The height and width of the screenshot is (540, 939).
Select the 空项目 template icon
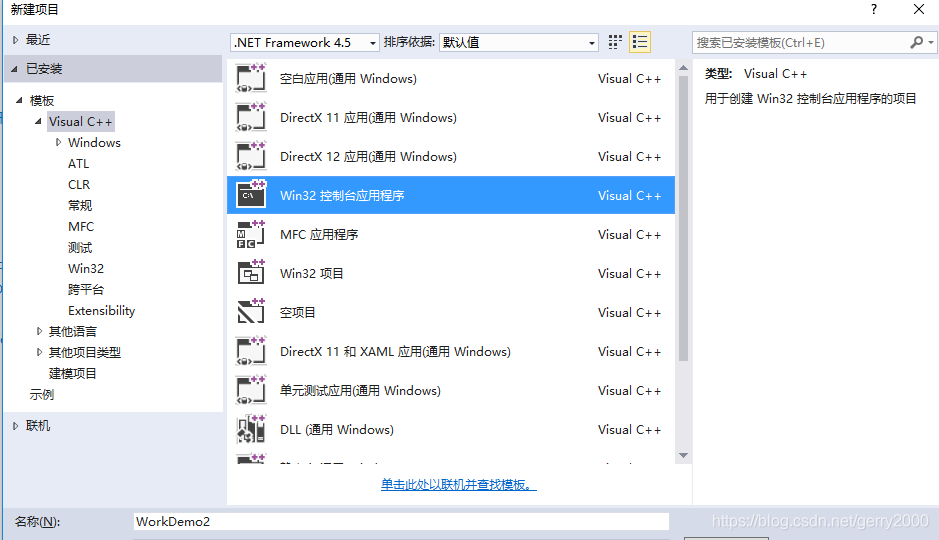coord(251,312)
